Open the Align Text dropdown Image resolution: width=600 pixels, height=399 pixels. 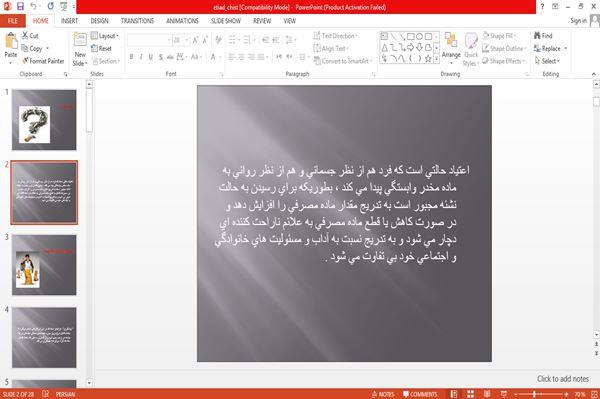pyautogui.click(x=331, y=48)
